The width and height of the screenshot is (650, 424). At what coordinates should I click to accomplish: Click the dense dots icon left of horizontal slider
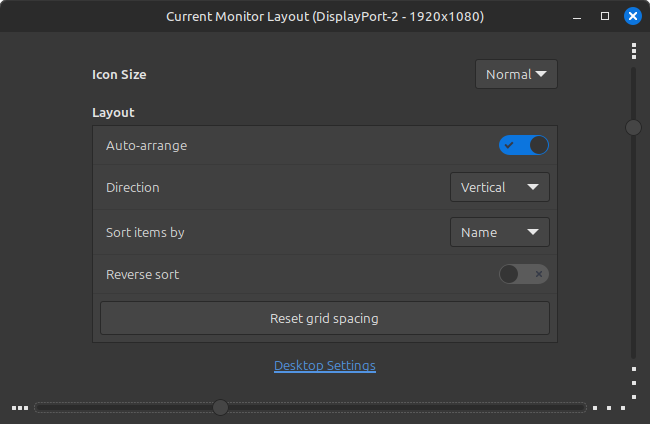point(20,408)
